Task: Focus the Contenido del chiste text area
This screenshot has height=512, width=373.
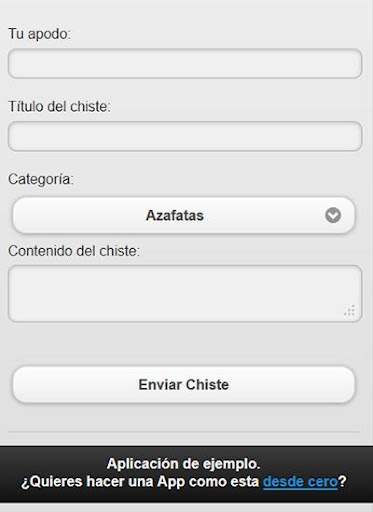Action: tap(185, 294)
